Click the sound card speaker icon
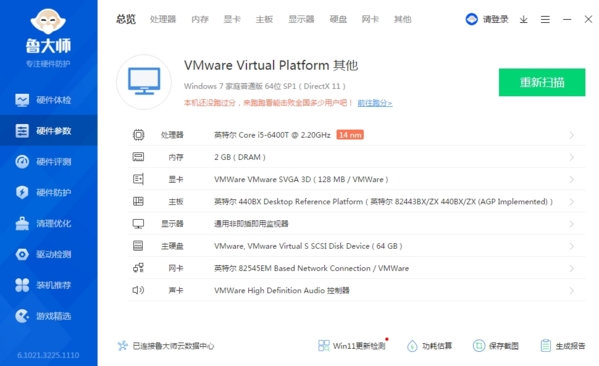Screen dimensions: 599x366 click(x=138, y=290)
